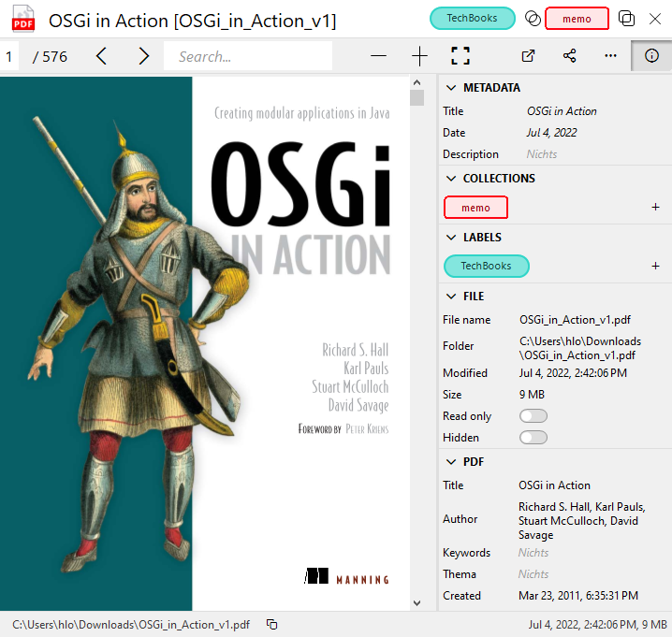Click scrollbar down arrow of document
672x637 pixels.
point(416,603)
